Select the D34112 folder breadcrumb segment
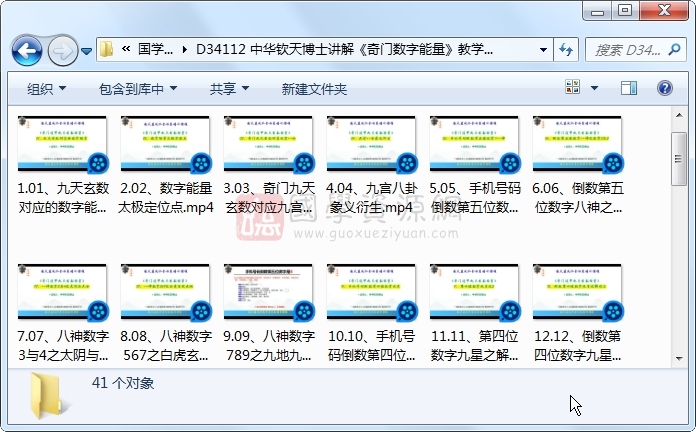Viewport: 696px width, 432px height. 344,49
